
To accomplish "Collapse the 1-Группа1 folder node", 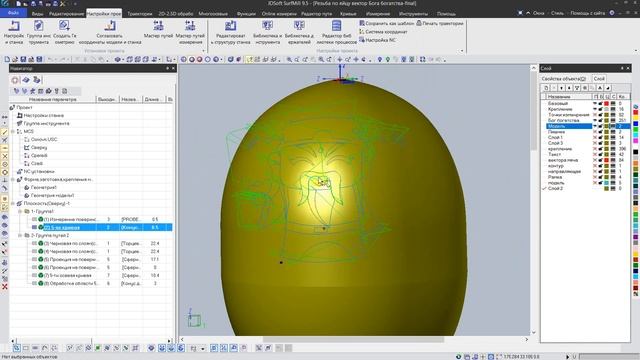I will (20, 211).
